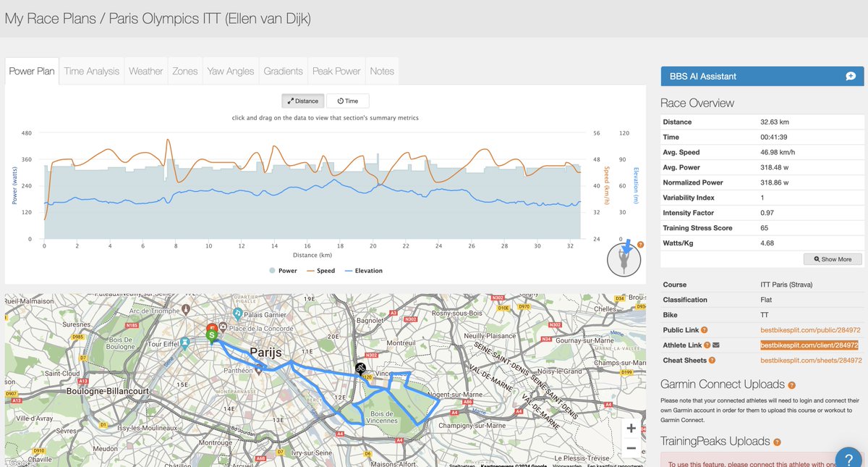The image size is (868, 467).
Task: Click the BBS AI Assistant header bar
Action: (x=762, y=76)
